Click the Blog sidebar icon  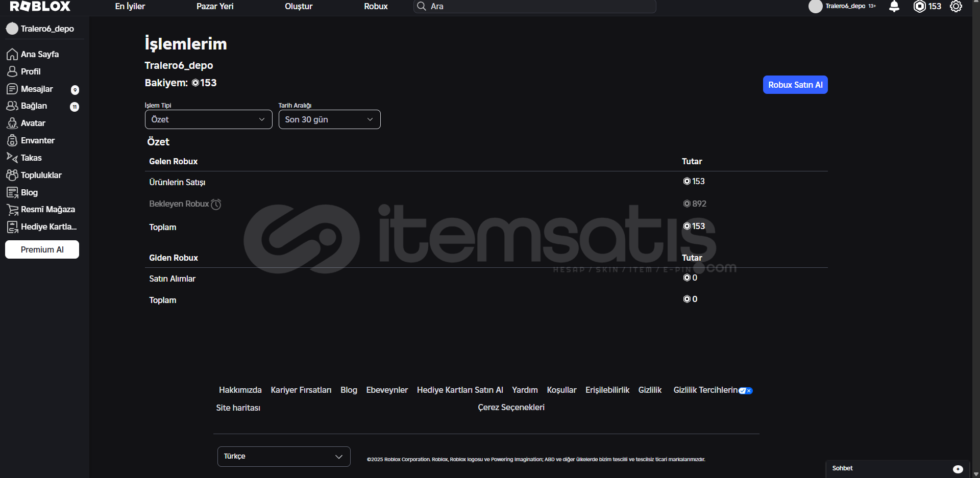pos(12,192)
